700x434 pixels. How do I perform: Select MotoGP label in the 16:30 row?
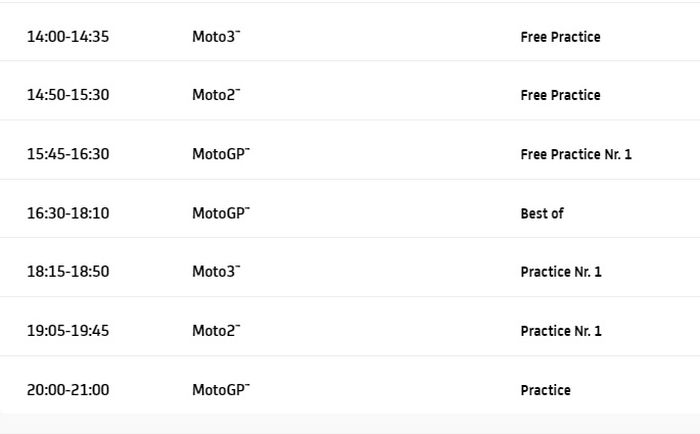(220, 213)
